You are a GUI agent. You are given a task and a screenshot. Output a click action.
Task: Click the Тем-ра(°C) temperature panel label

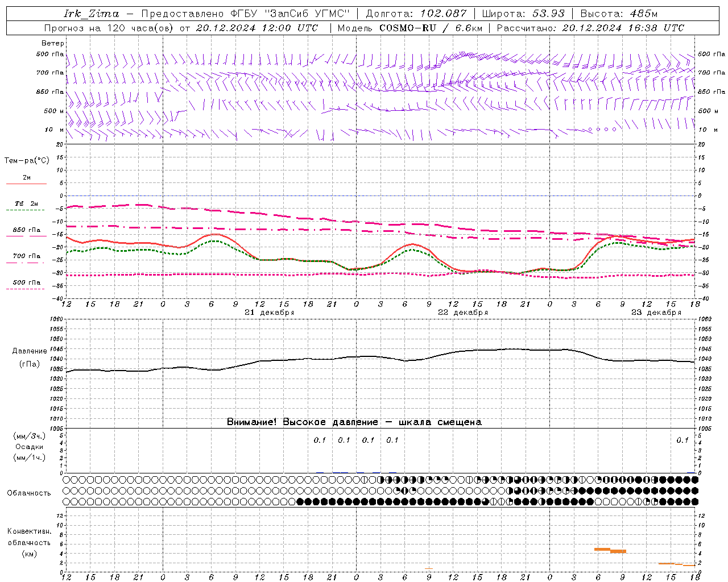pos(27,161)
